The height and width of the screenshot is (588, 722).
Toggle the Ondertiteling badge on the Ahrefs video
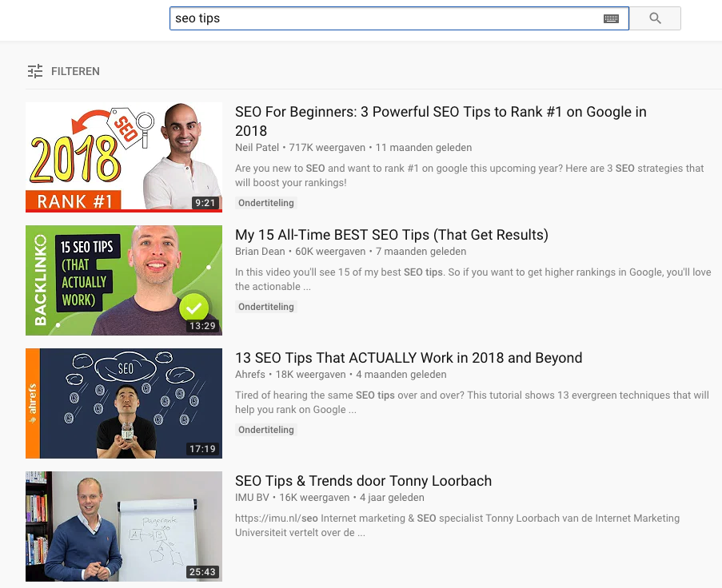pos(265,430)
